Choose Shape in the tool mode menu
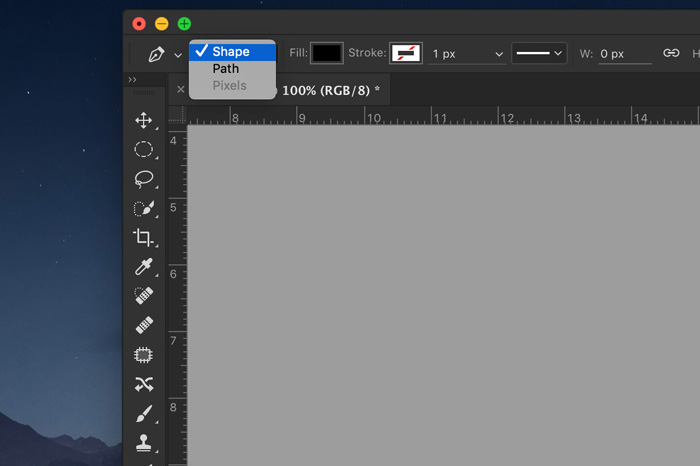The width and height of the screenshot is (700, 466). point(232,52)
